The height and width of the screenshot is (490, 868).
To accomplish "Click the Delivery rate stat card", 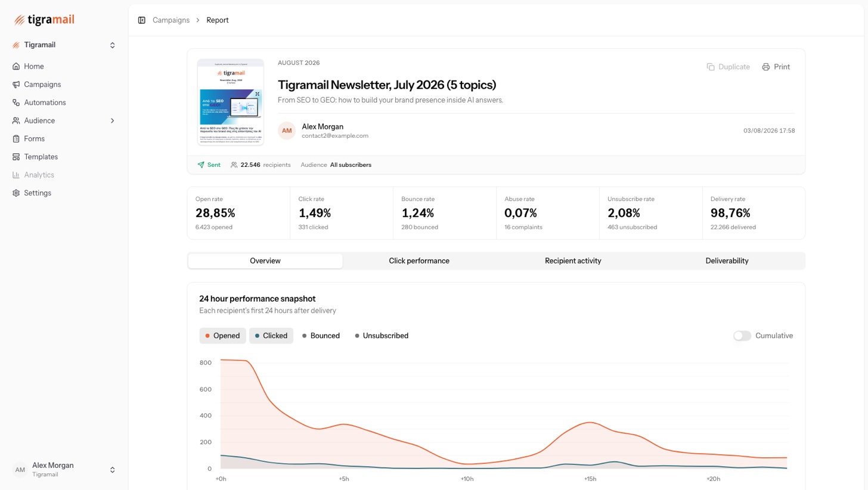I will click(x=754, y=213).
